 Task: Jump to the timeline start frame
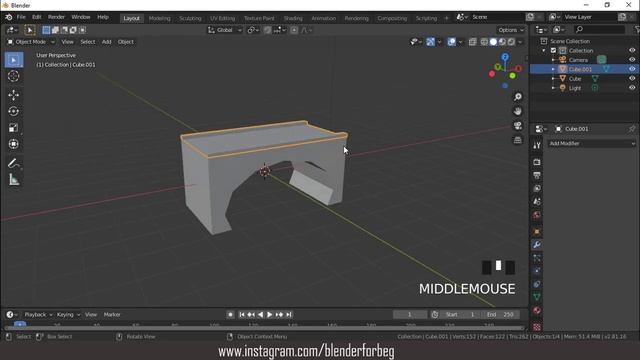(242, 315)
